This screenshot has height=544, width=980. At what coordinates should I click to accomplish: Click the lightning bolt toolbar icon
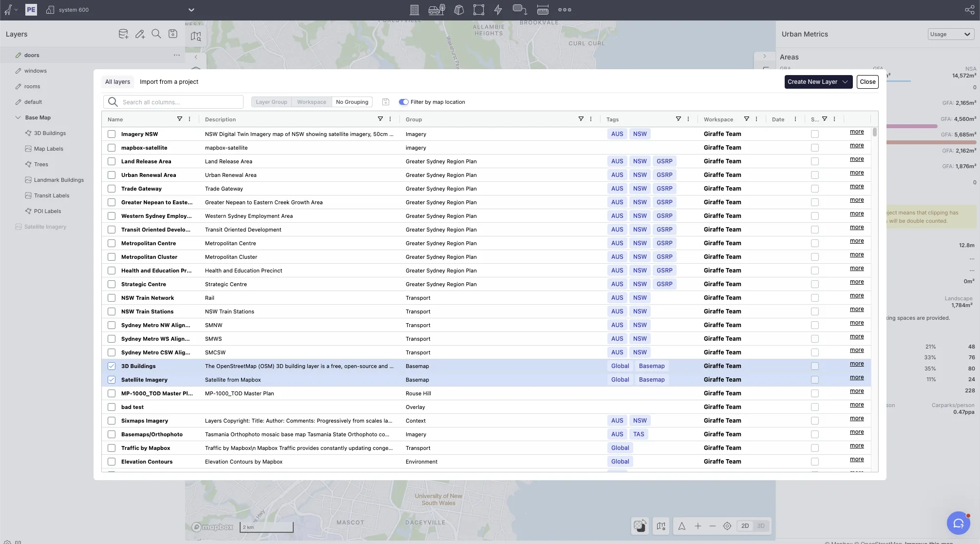498,10
